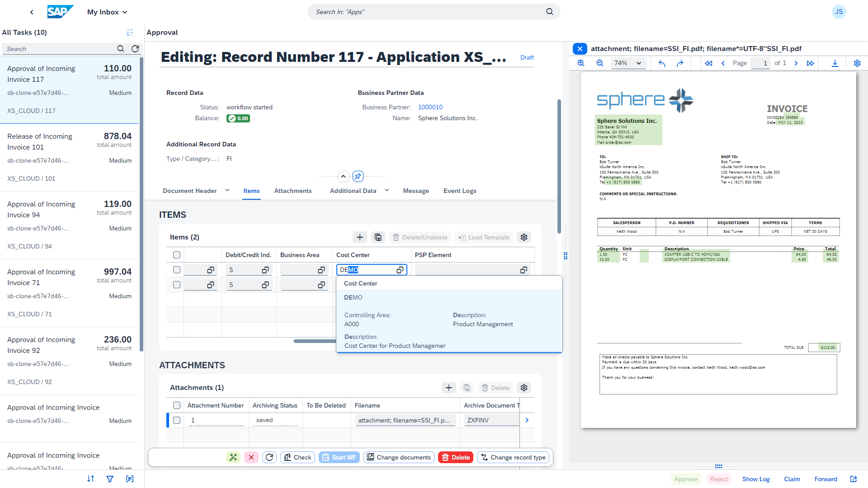Zoom in the PDF viewer

point(581,63)
